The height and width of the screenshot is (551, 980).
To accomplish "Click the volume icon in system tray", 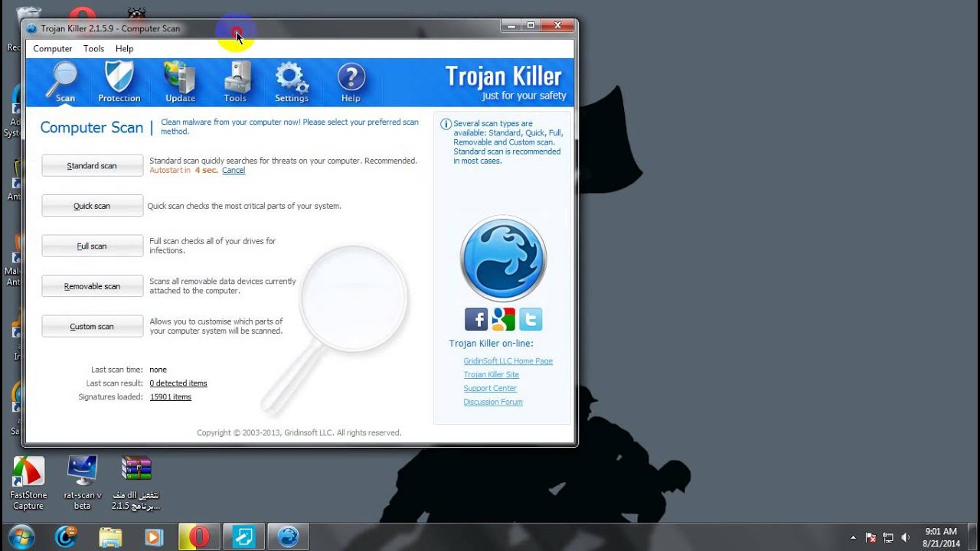I will click(x=906, y=537).
